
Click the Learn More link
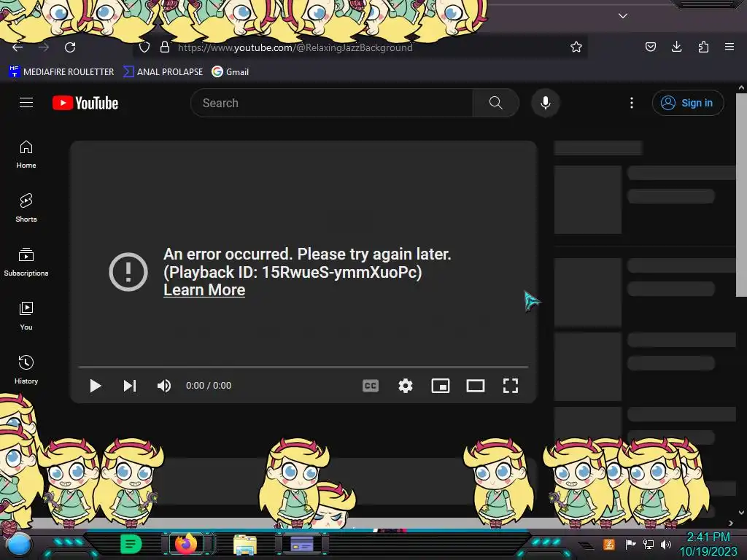(x=204, y=290)
